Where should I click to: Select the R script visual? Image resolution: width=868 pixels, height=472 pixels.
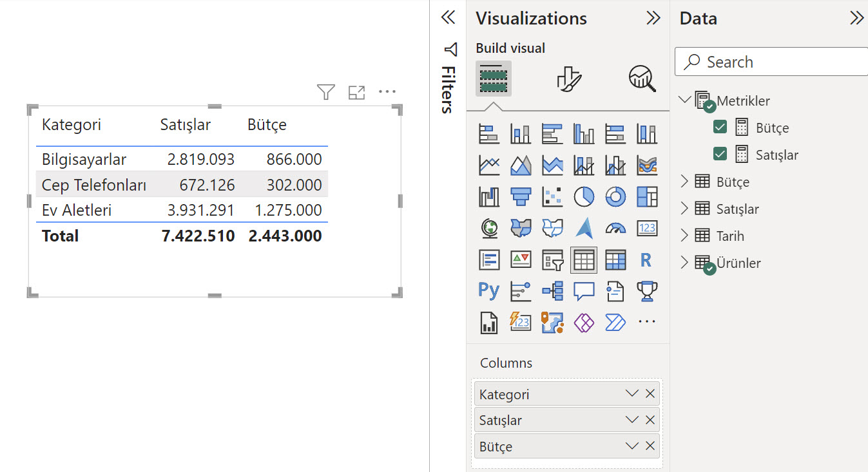tap(647, 260)
